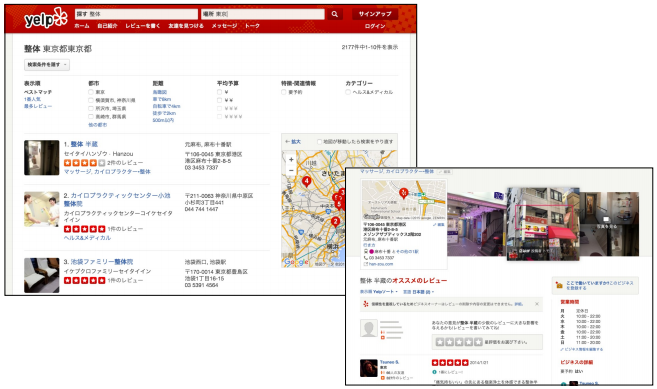Sort by 最多レビュー
Screen dimensions: 657x389
[38, 106]
